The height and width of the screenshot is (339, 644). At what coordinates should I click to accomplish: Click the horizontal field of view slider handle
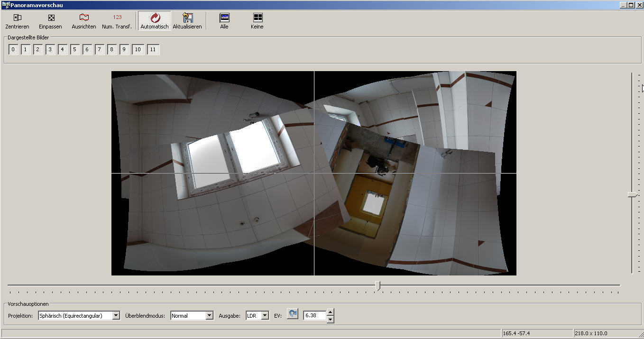[377, 285]
